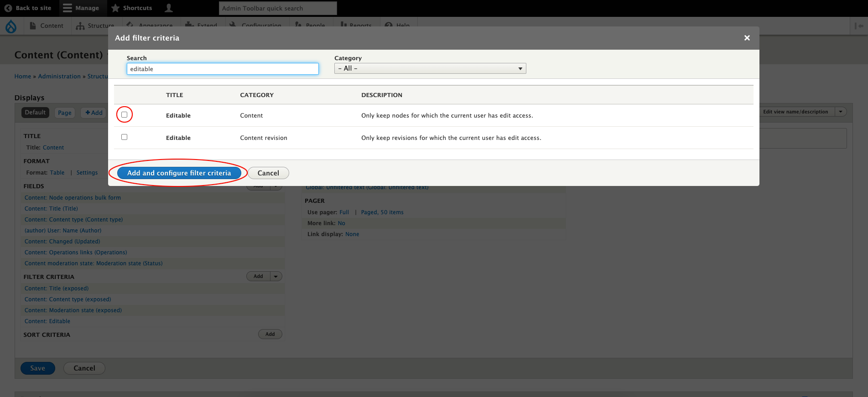868x397 pixels.
Task: Open Content: Changed (Updated) field
Action: pos(62,242)
